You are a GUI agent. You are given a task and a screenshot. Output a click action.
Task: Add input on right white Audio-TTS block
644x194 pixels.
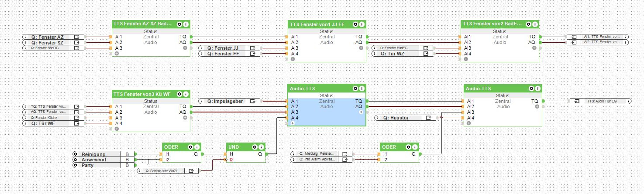pyautogui.click(x=468, y=123)
